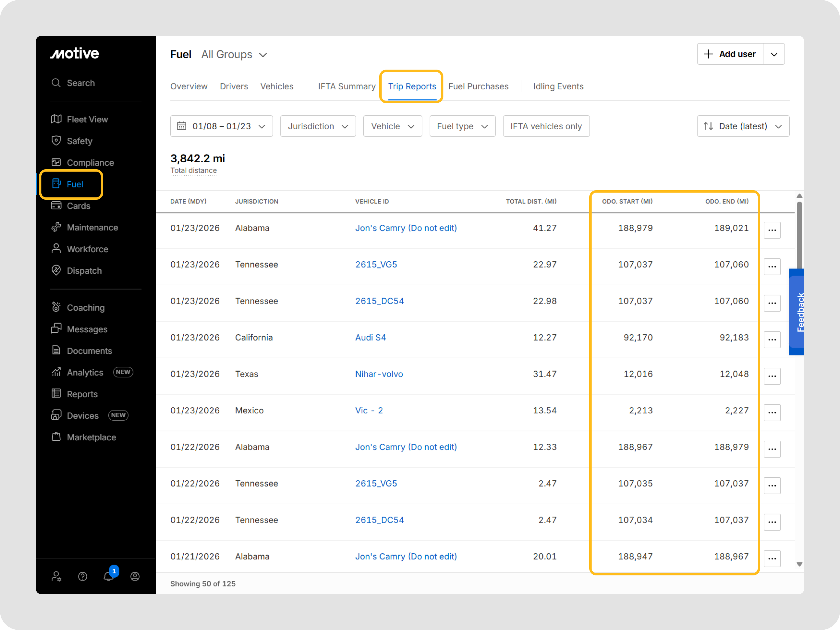Image resolution: width=840 pixels, height=630 pixels.
Task: Switch to the Drivers tab
Action: pyautogui.click(x=234, y=87)
